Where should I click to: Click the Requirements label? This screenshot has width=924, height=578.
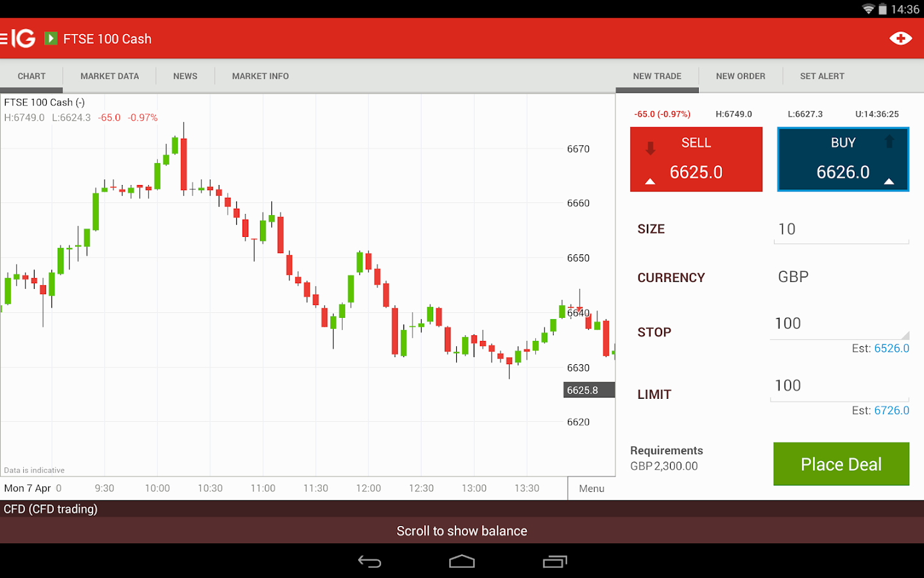[x=667, y=450]
